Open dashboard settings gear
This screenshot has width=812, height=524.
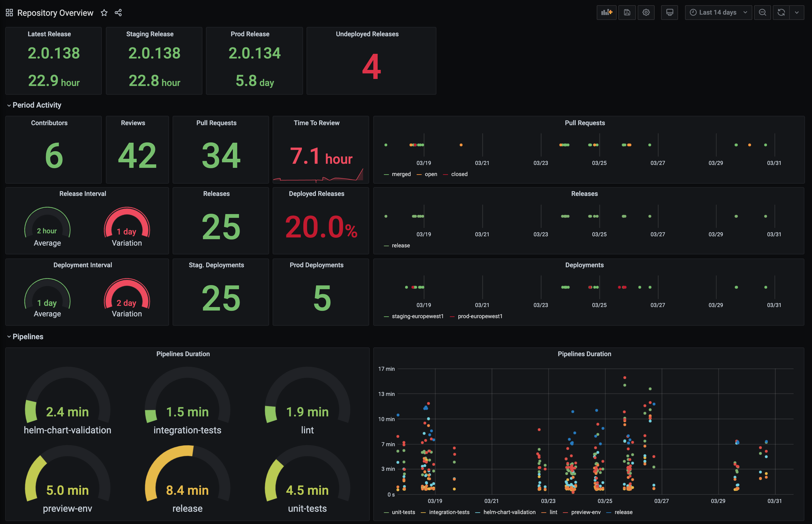(x=646, y=12)
